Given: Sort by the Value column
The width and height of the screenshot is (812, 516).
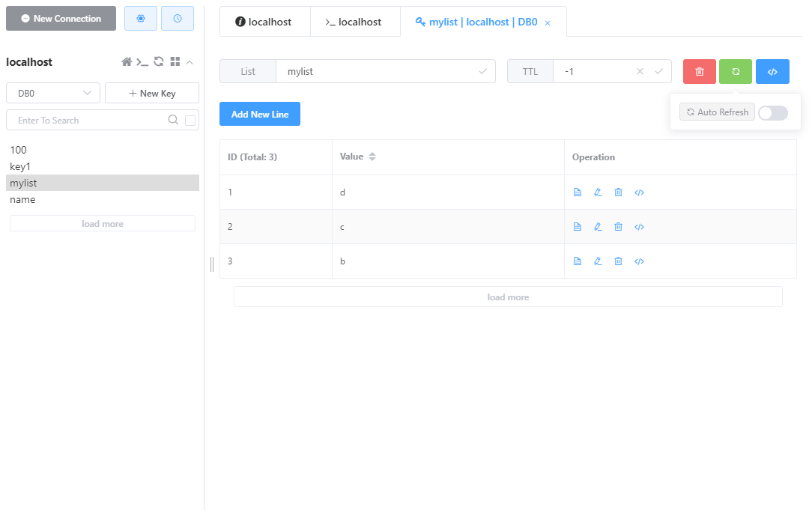Looking at the screenshot, I should coord(372,157).
